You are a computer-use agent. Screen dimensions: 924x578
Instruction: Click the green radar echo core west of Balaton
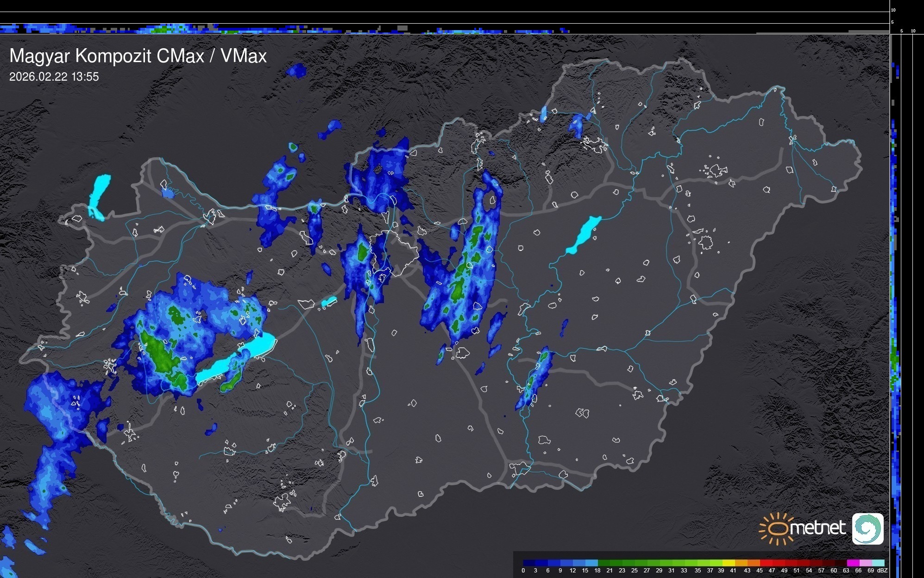[x=160, y=355]
